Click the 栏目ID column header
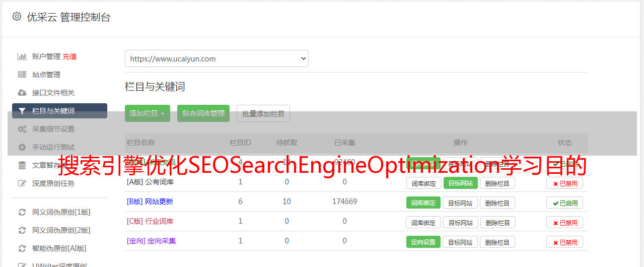This screenshot has width=644, height=267. point(240,143)
